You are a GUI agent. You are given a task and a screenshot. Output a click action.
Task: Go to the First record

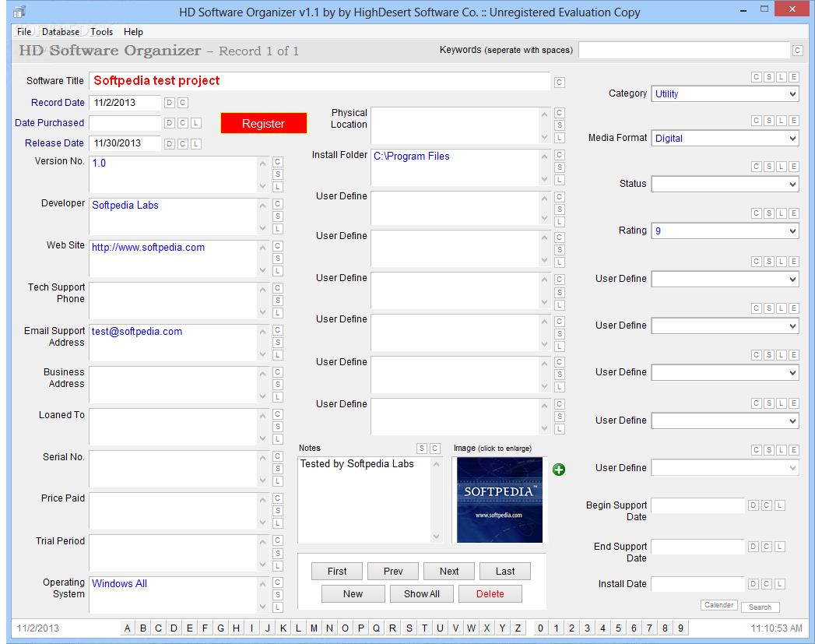(337, 572)
